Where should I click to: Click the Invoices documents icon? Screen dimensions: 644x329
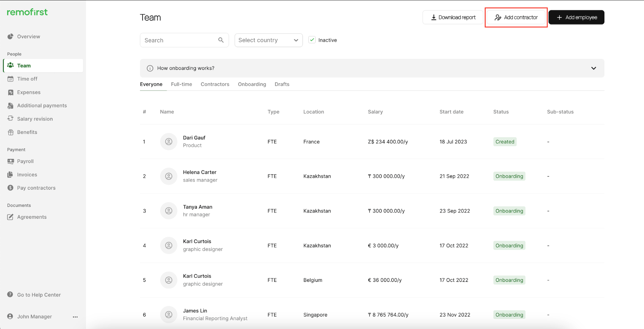pos(10,174)
